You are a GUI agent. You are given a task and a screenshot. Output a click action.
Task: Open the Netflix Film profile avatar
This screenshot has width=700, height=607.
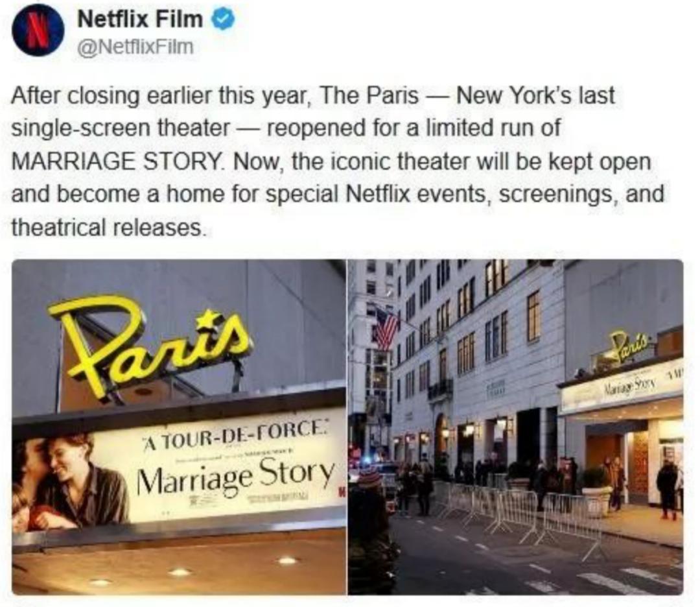pyautogui.click(x=38, y=30)
